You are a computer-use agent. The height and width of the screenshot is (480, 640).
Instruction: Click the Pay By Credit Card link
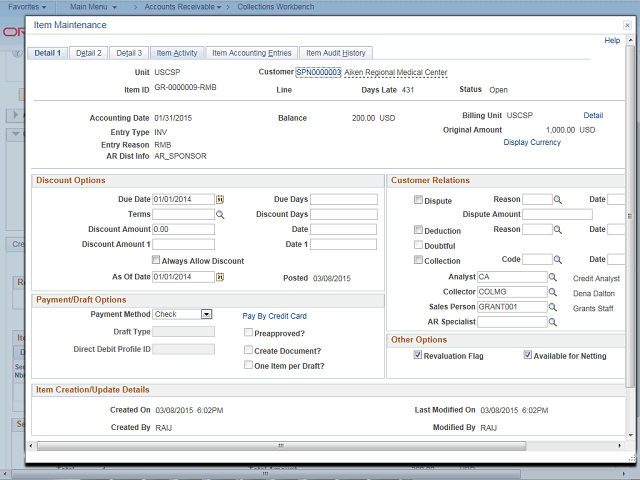click(274, 316)
